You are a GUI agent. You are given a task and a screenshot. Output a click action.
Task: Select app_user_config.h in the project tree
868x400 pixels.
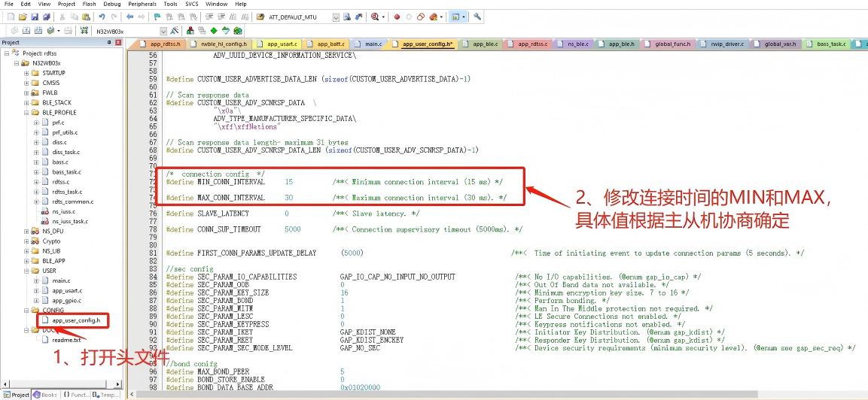(x=75, y=320)
